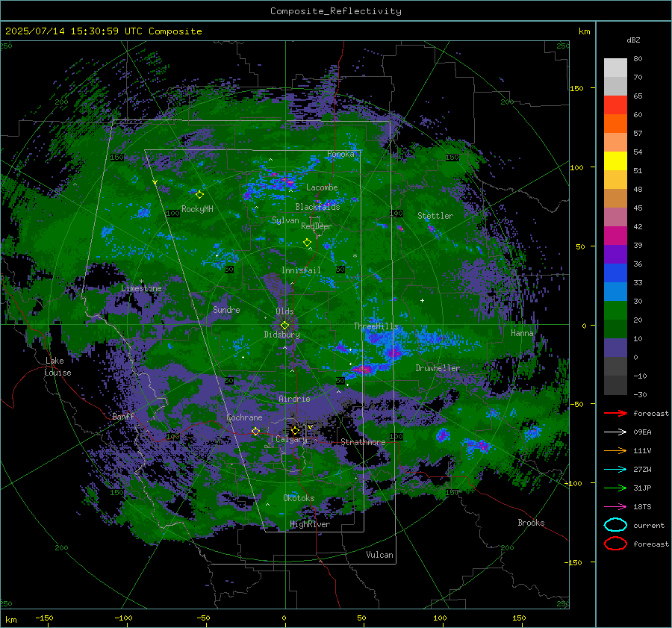Click the 45 dBZ legend value

click(638, 208)
